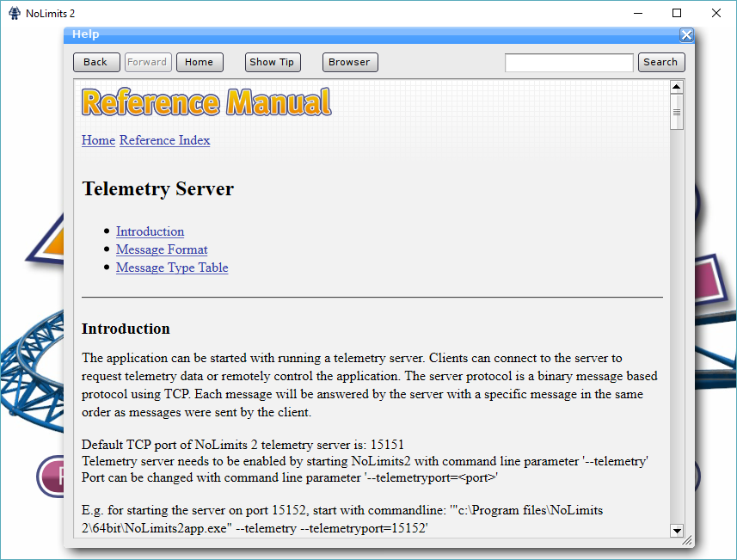Click the '--telemetryport=<port>' parameter line

(x=290, y=477)
